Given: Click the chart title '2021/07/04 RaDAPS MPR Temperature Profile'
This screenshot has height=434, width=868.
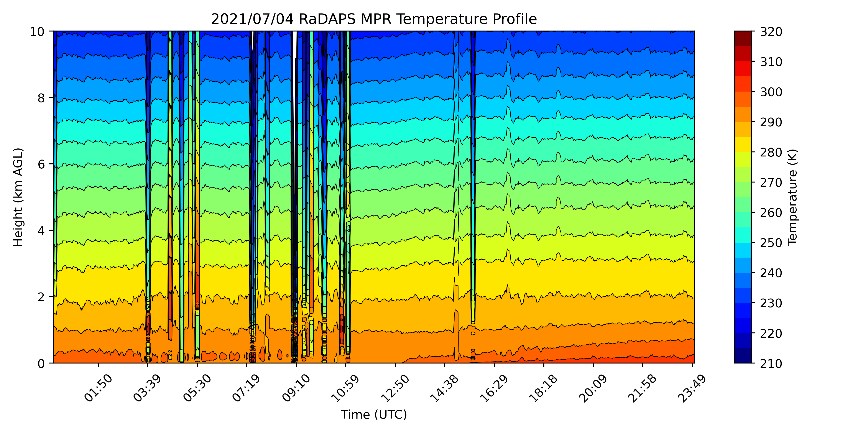Looking at the screenshot, I should coord(374,19).
